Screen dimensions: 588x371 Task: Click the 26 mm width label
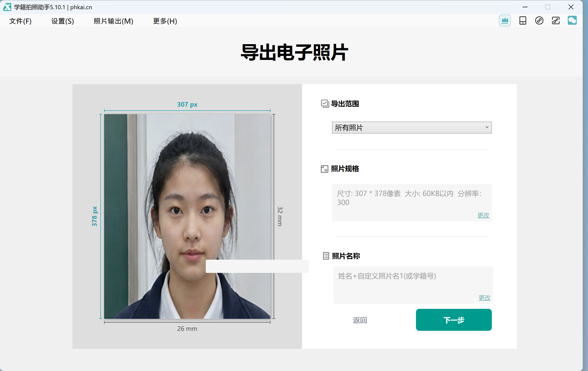pyautogui.click(x=187, y=329)
